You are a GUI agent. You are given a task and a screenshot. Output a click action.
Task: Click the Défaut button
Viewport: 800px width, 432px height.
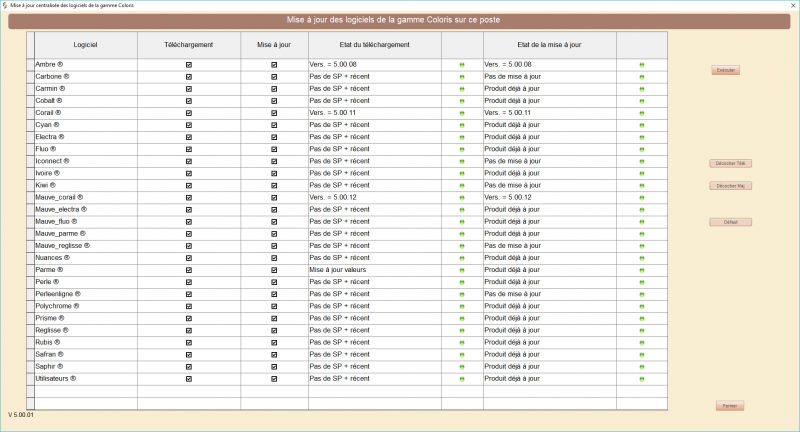(730, 222)
